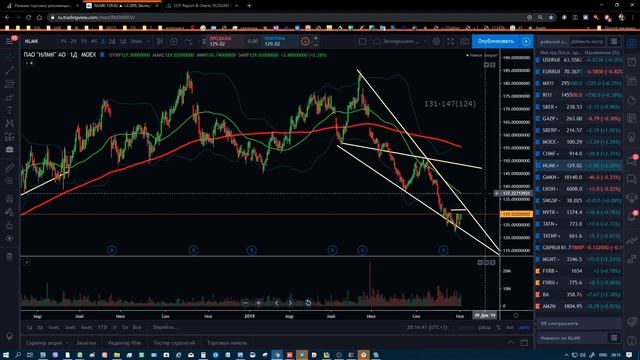Open the watchlist panel icon in right sidebar
Viewport: 640px width, 360px height.
tap(631, 43)
